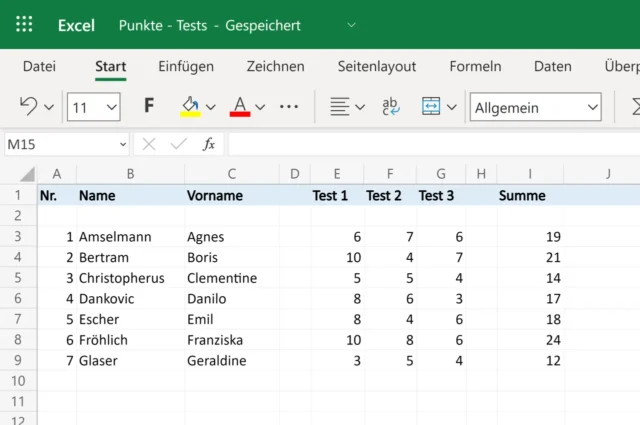This screenshot has height=425, width=640.
Task: Click the text alignment icon
Action: point(340,106)
